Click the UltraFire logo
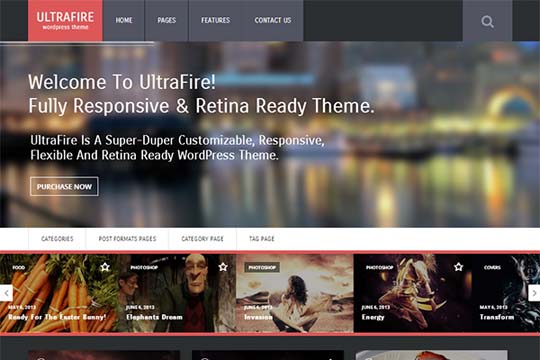Image resolution: width=540 pixels, height=360 pixels. click(65, 20)
